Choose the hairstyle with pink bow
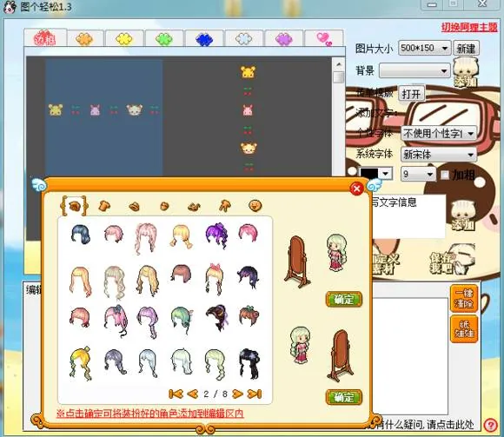 click(x=215, y=279)
